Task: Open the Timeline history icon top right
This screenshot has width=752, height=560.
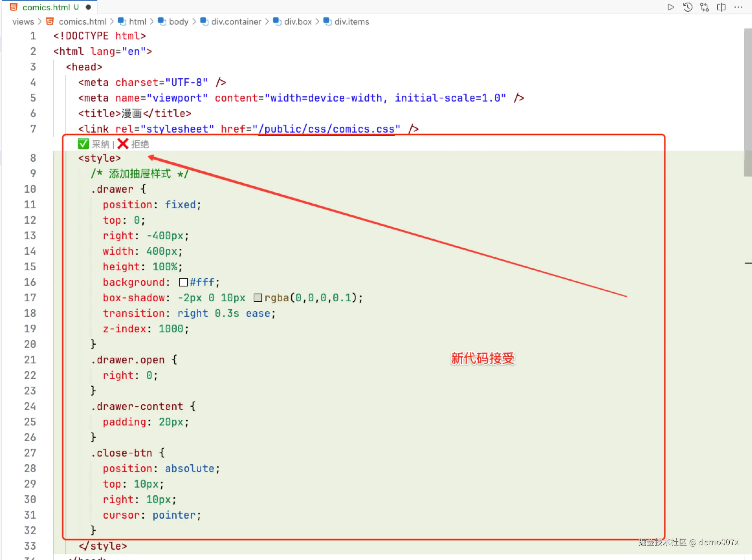Action: point(688,7)
